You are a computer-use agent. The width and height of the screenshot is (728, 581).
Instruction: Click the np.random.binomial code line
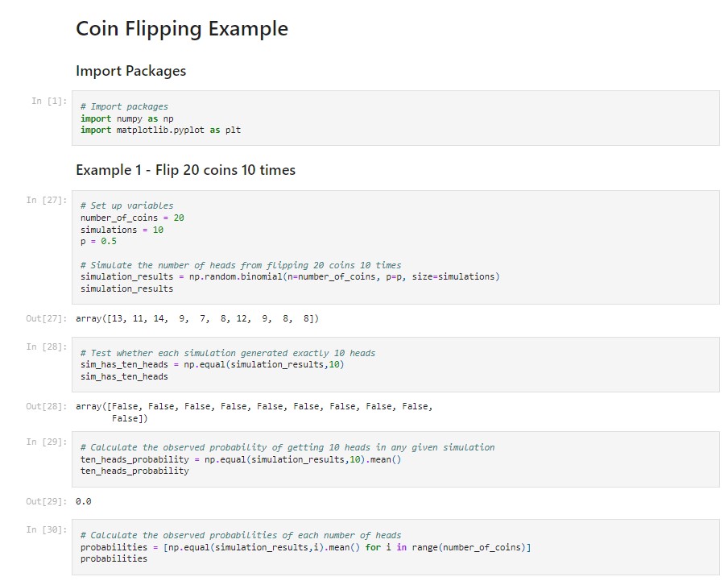click(x=290, y=277)
